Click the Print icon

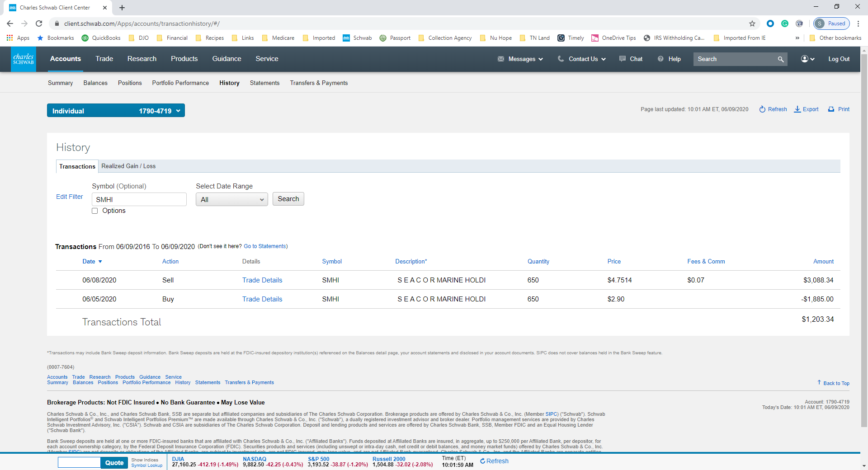point(831,109)
